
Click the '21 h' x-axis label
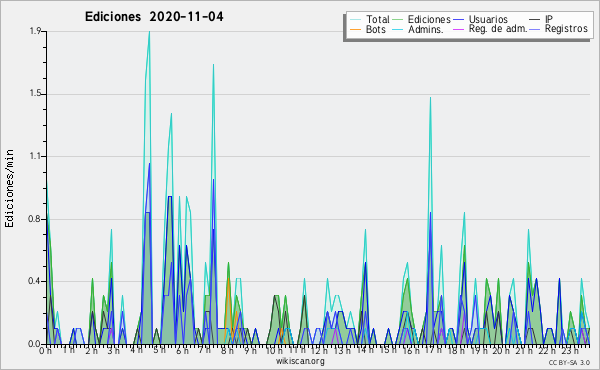click(x=524, y=351)
